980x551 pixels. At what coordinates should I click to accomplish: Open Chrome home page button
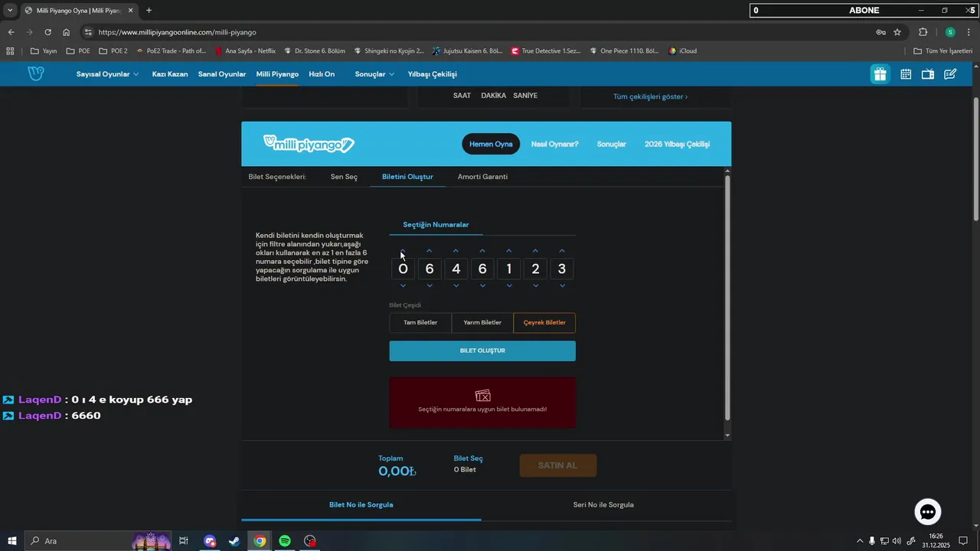67,32
